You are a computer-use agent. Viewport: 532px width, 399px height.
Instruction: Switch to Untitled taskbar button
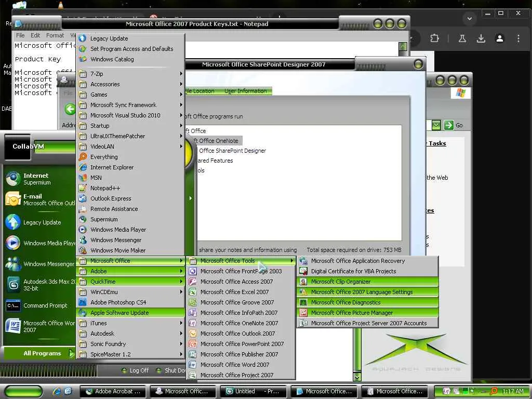point(253,392)
